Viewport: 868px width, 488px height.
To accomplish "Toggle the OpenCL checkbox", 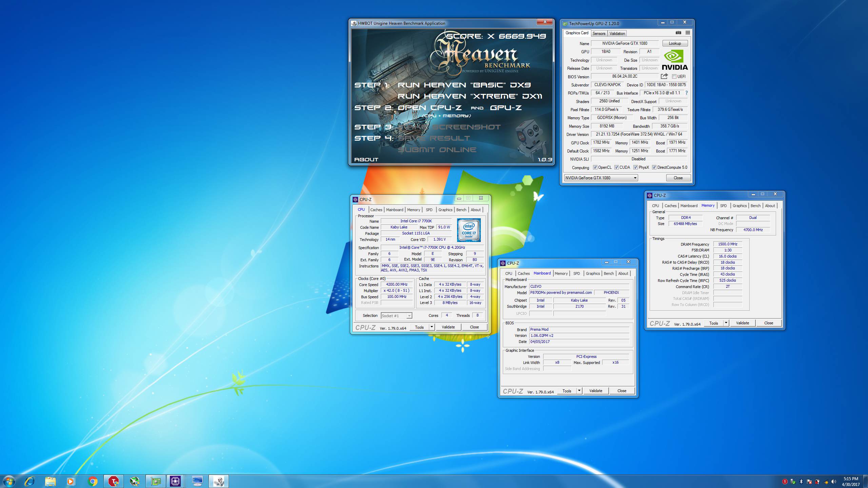I will [595, 167].
